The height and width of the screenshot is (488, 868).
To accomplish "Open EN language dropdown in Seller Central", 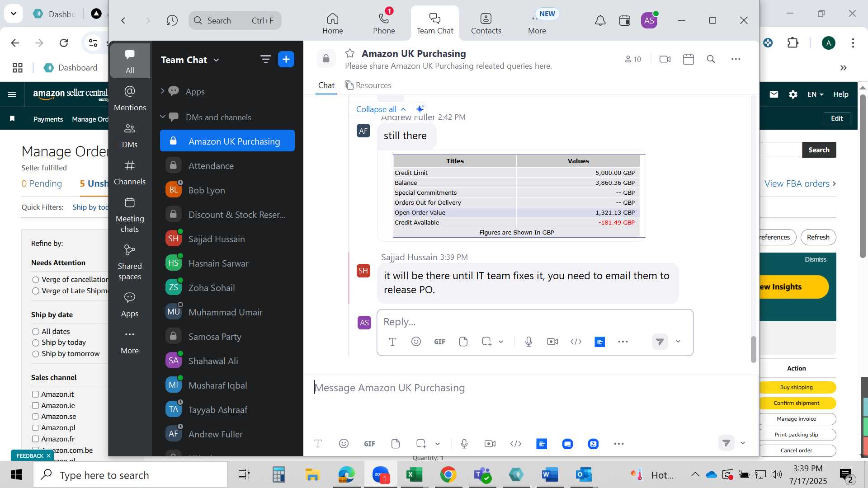I will (816, 94).
